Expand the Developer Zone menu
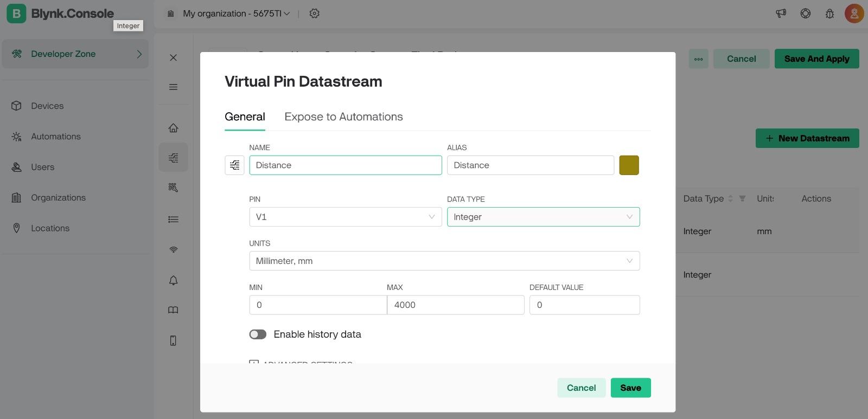This screenshot has height=419, width=868. point(75,54)
